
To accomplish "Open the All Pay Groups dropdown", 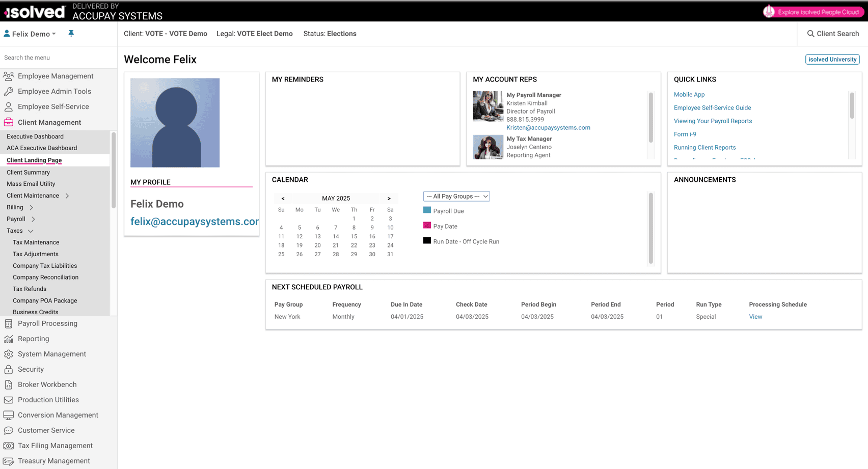I will (x=456, y=197).
